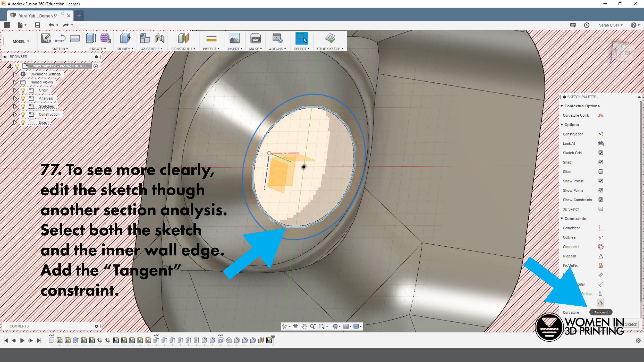Play the timeline animation
The height and width of the screenshot is (362, 644).
22,340
